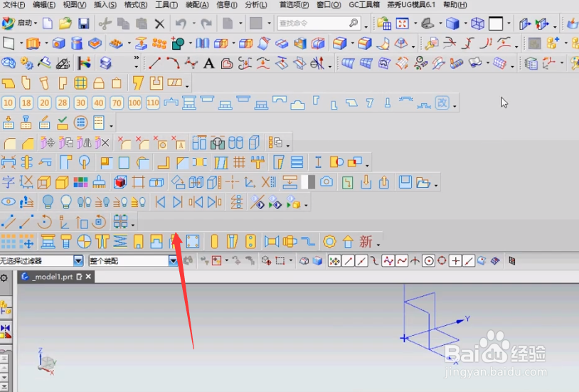The height and width of the screenshot is (392, 579).
Task: Click the 字 text icon
Action: pyautogui.click(x=8, y=182)
